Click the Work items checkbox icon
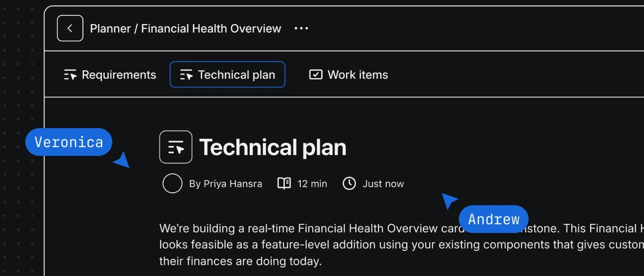Image resolution: width=644 pixels, height=276 pixels. point(316,74)
